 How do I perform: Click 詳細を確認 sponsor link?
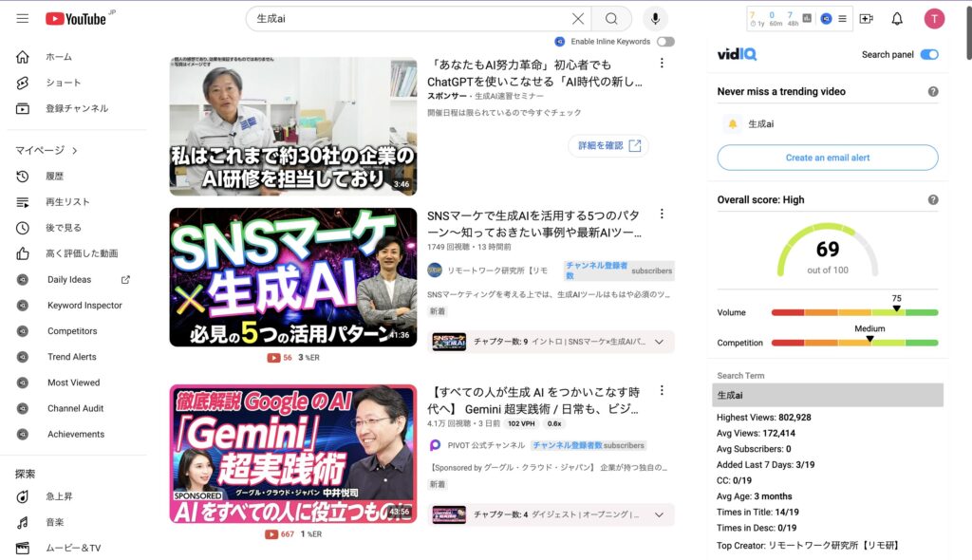(x=609, y=146)
